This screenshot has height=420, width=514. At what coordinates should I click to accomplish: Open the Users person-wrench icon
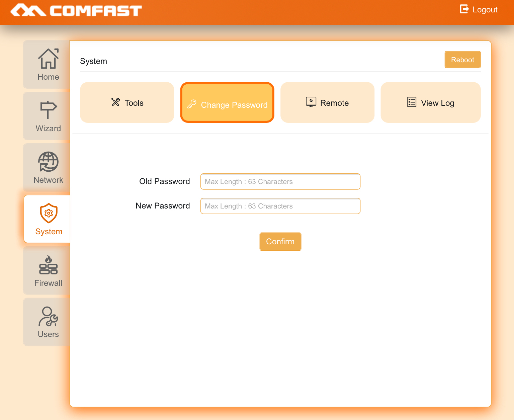point(49,316)
